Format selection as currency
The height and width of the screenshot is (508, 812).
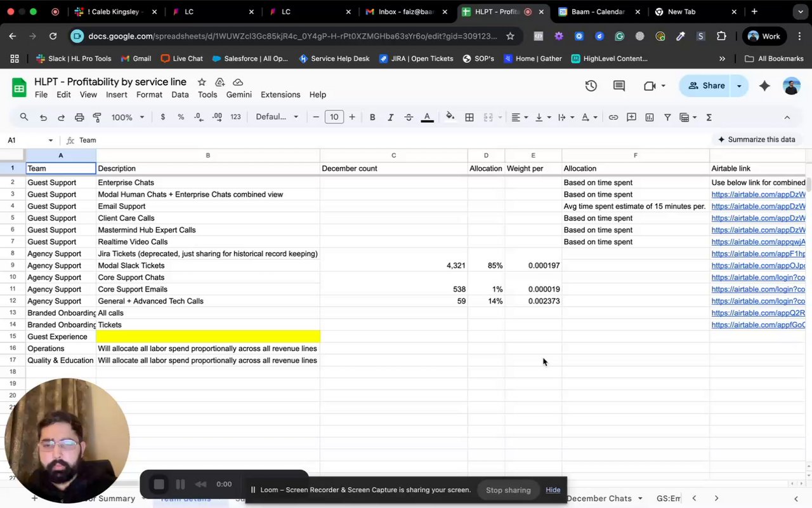click(163, 117)
